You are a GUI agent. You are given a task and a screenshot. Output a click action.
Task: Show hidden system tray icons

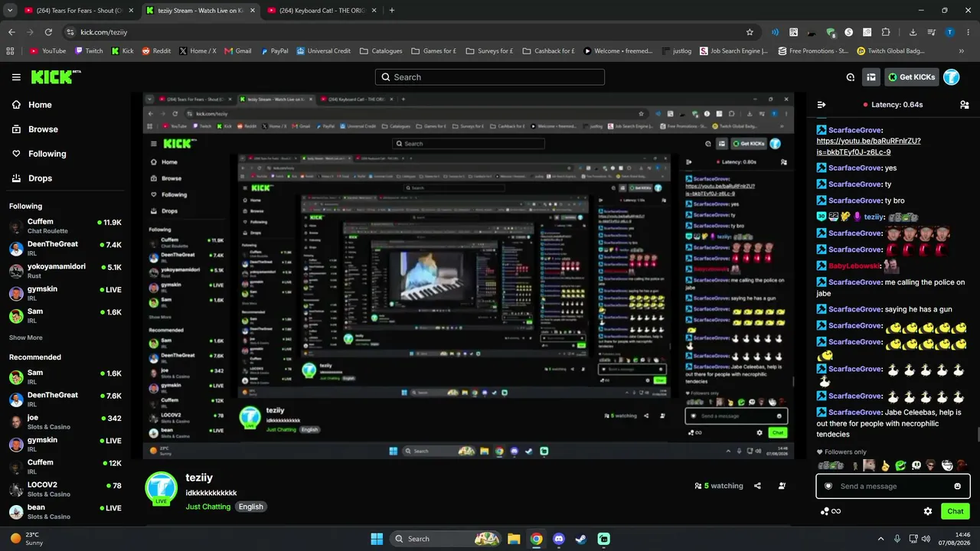click(x=880, y=539)
